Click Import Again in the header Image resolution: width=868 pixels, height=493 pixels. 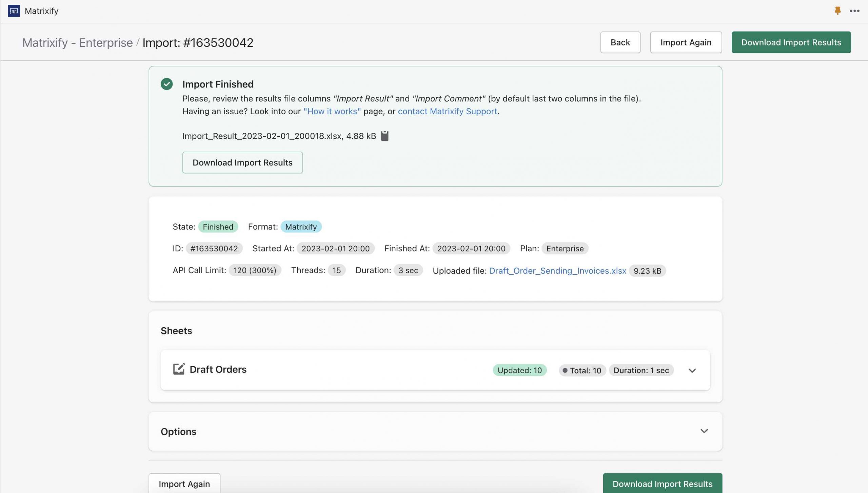pyautogui.click(x=686, y=42)
